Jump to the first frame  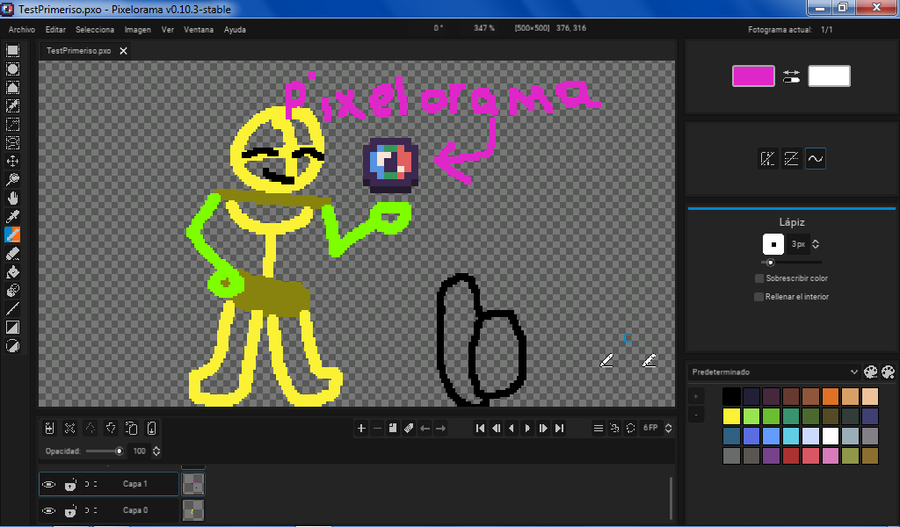click(x=480, y=428)
